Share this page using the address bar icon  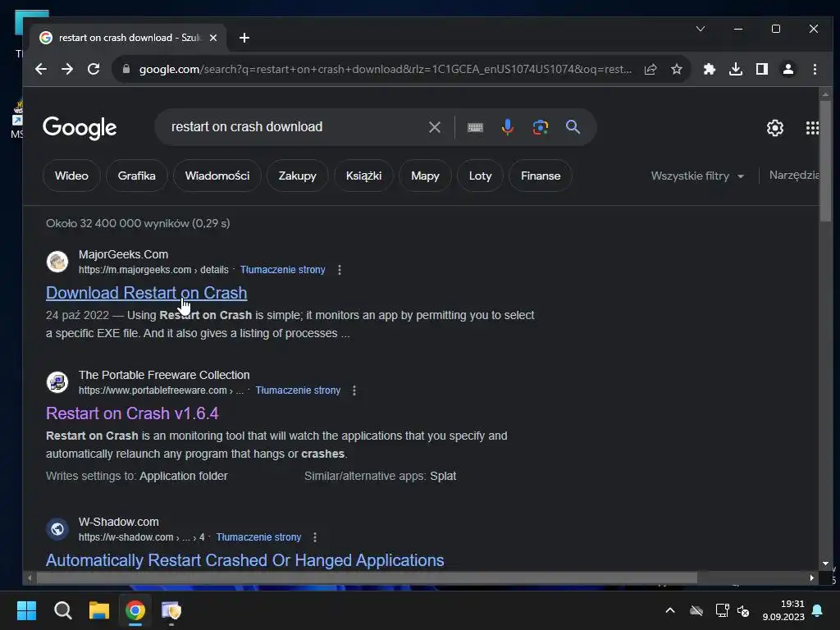click(x=651, y=69)
